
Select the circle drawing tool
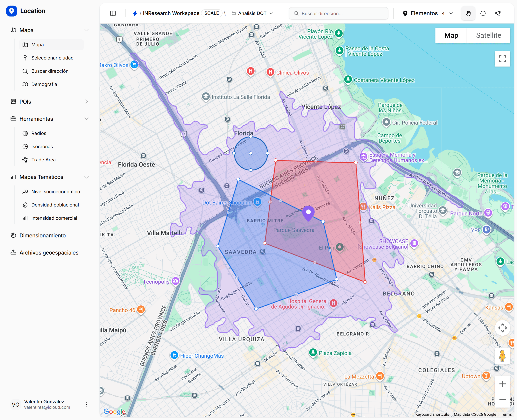click(x=483, y=13)
